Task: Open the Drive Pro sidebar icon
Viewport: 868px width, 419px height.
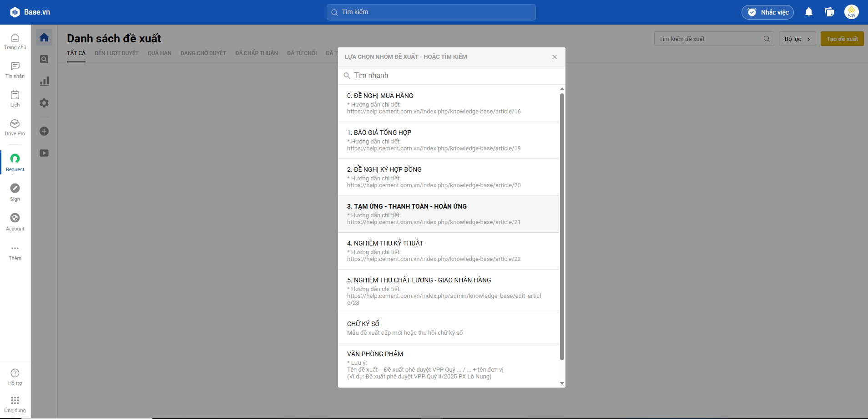Action: 15,127
